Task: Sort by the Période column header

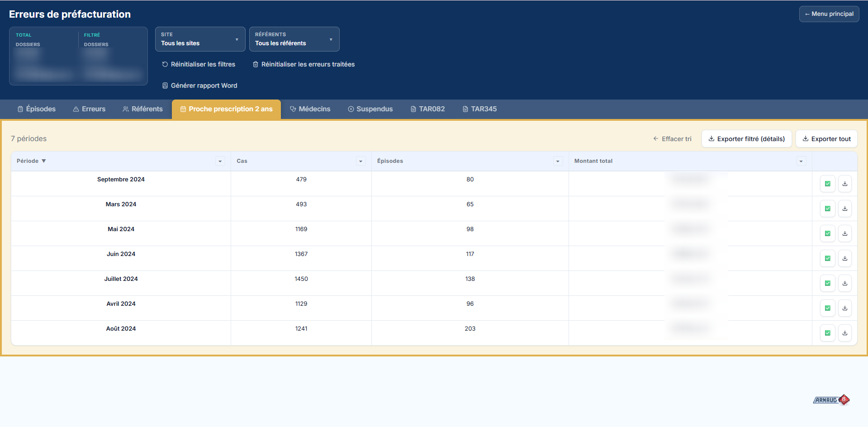Action: 28,161
